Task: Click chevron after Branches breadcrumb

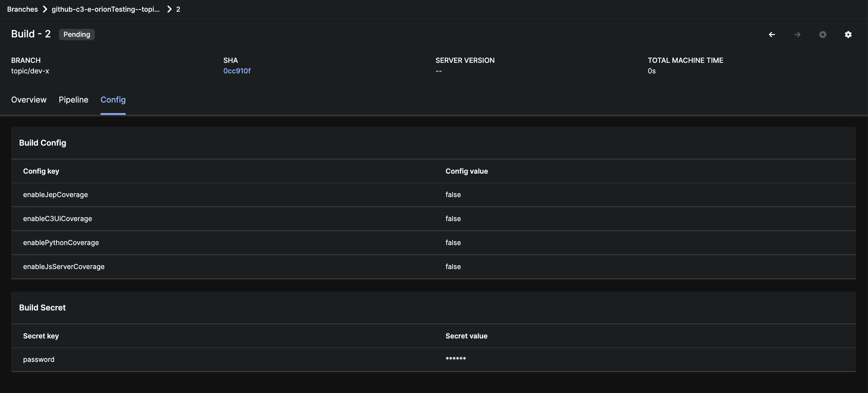Action: point(45,9)
